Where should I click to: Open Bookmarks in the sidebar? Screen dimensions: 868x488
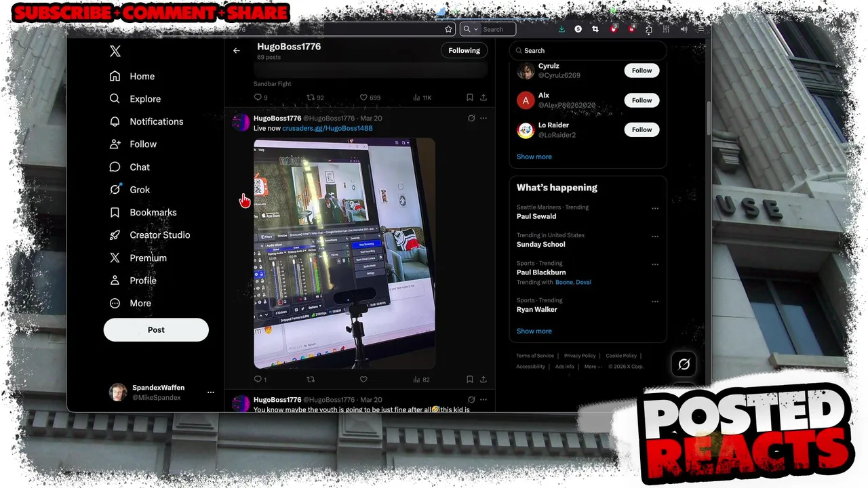(143, 213)
